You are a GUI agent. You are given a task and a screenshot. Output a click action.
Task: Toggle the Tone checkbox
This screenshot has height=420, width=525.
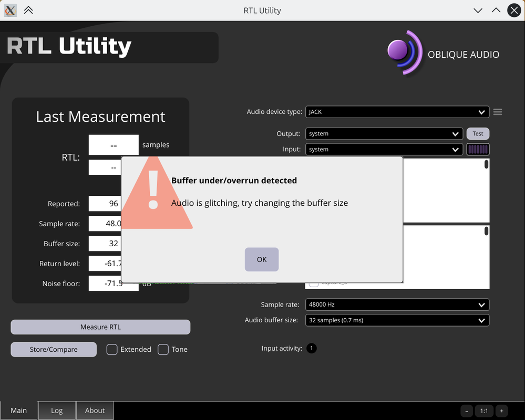163,350
